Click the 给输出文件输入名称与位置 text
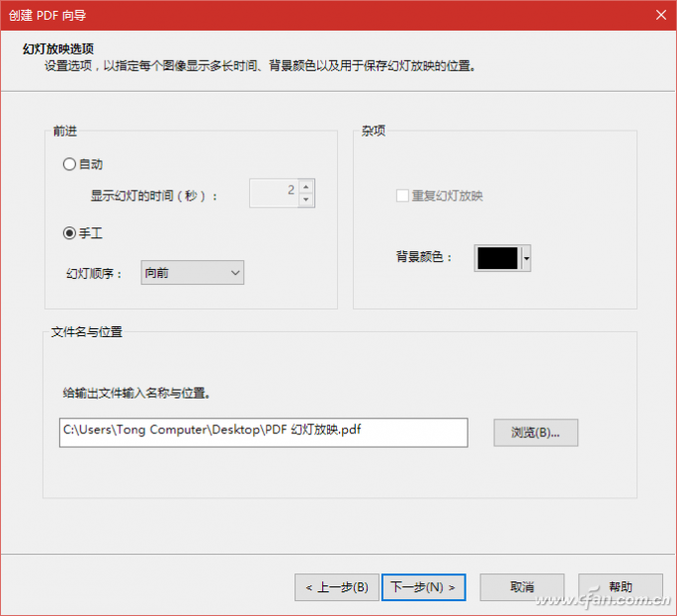This screenshot has height=616, width=677. (x=136, y=394)
